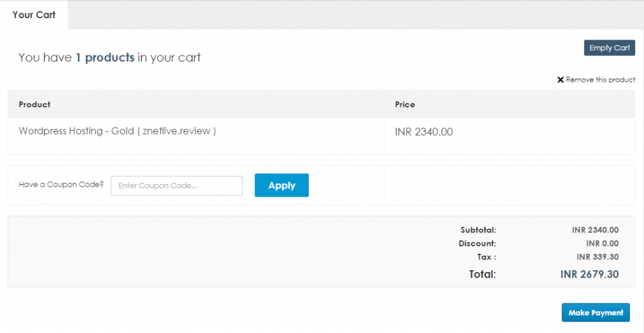Click the Total amount INR 2679.30
Viewport: 644px width, 333px height.
pyautogui.click(x=589, y=274)
